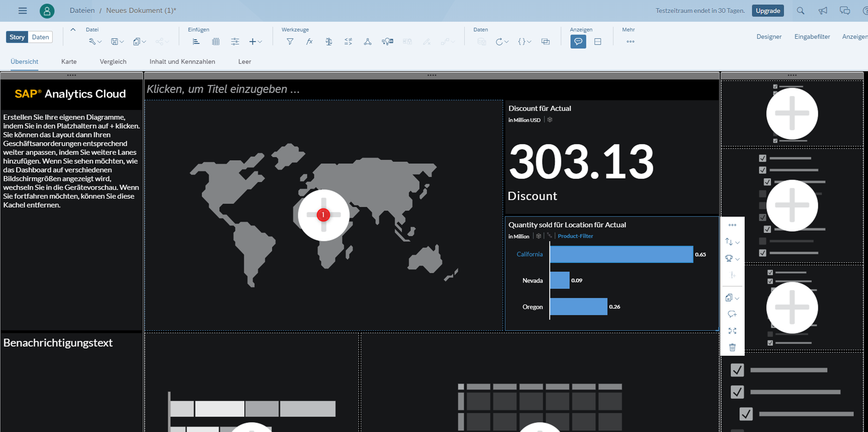Click the story title placeholder field
The height and width of the screenshot is (432, 868).
[432, 89]
